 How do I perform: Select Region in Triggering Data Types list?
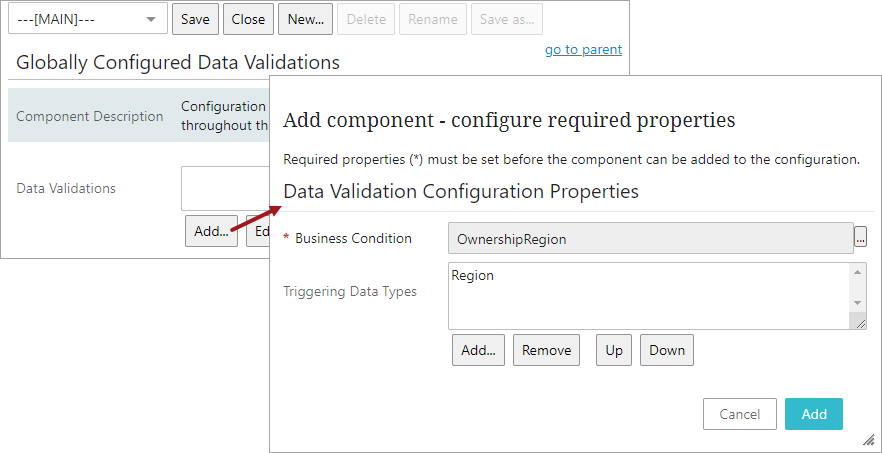(x=473, y=275)
